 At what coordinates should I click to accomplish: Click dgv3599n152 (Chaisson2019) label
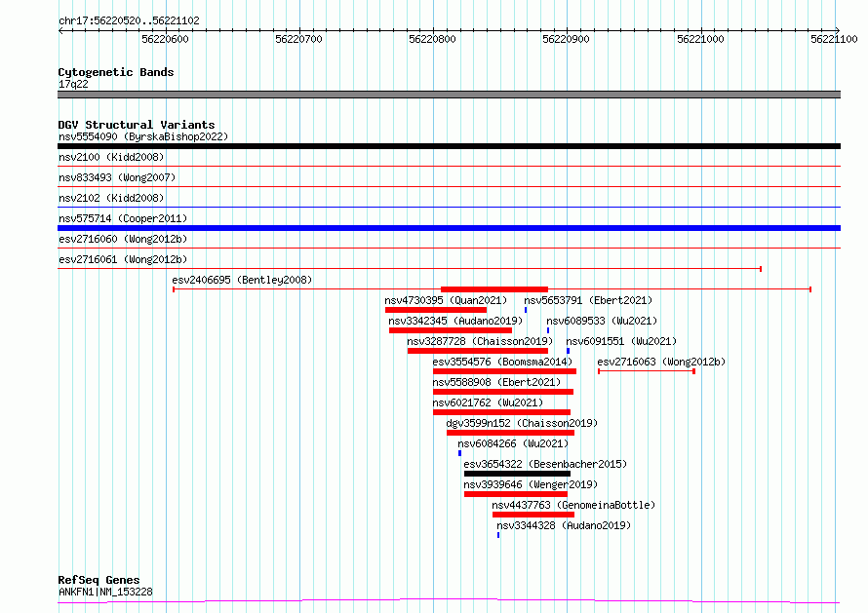pyautogui.click(x=522, y=423)
